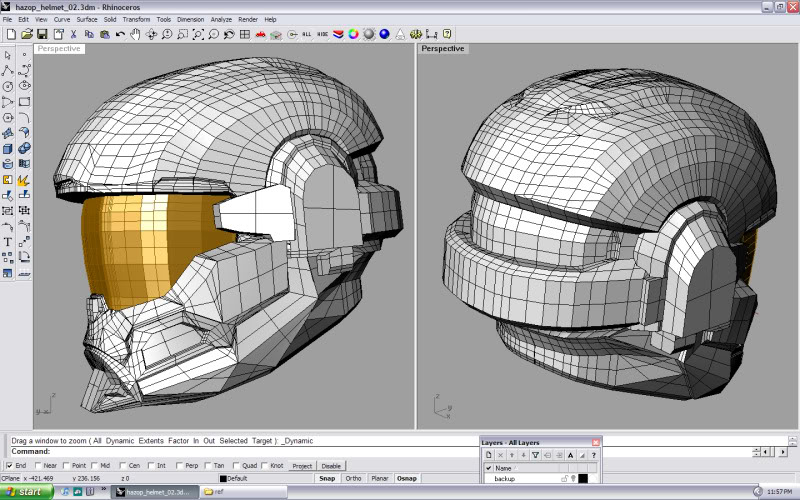Click the Array tool icon

tap(8, 258)
